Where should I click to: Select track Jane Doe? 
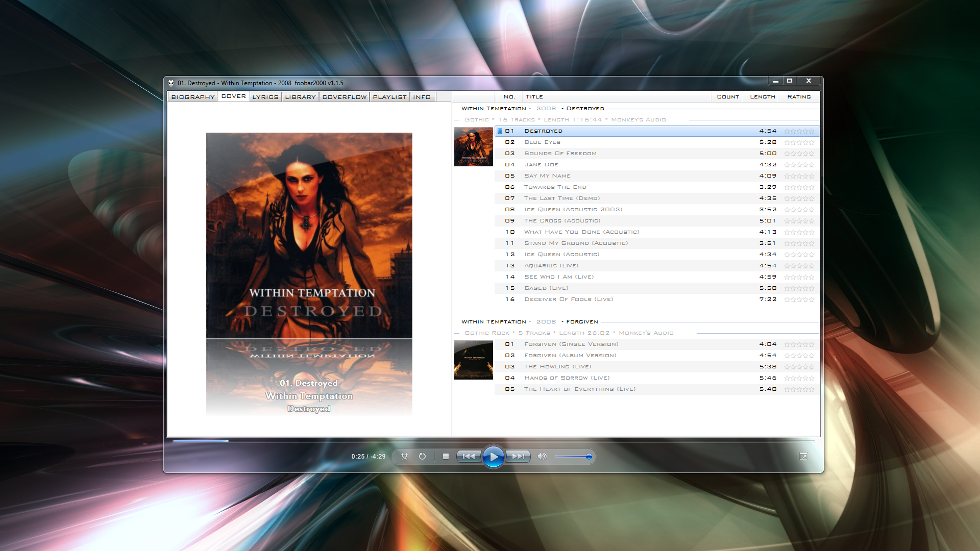click(657, 165)
